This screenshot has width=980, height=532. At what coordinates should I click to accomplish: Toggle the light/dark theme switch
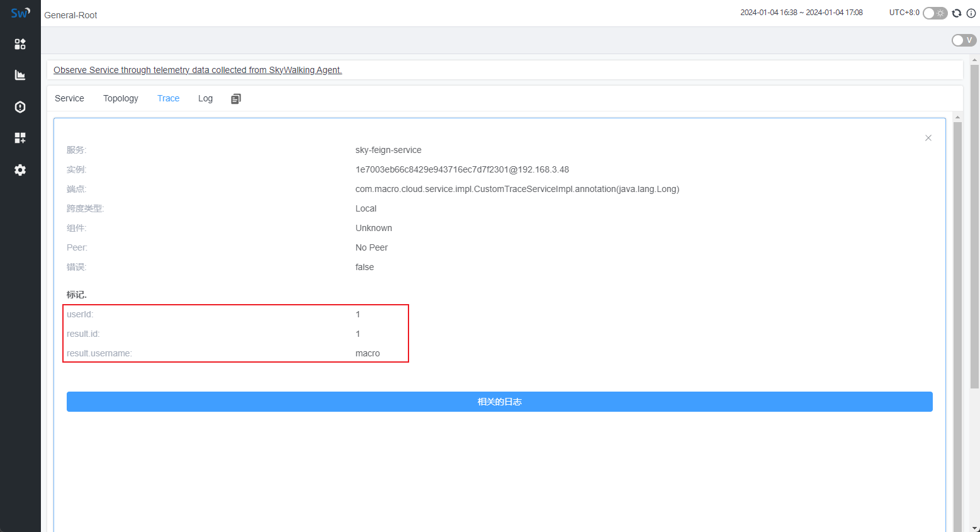pyautogui.click(x=935, y=13)
